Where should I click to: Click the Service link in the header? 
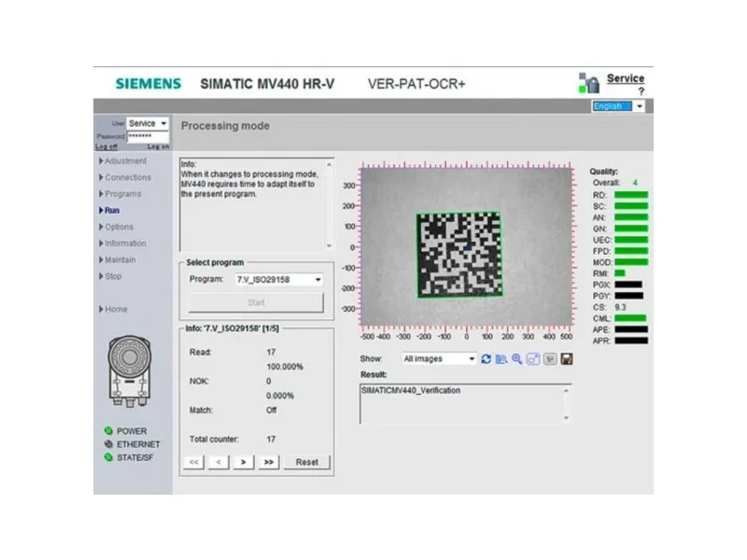(x=626, y=78)
